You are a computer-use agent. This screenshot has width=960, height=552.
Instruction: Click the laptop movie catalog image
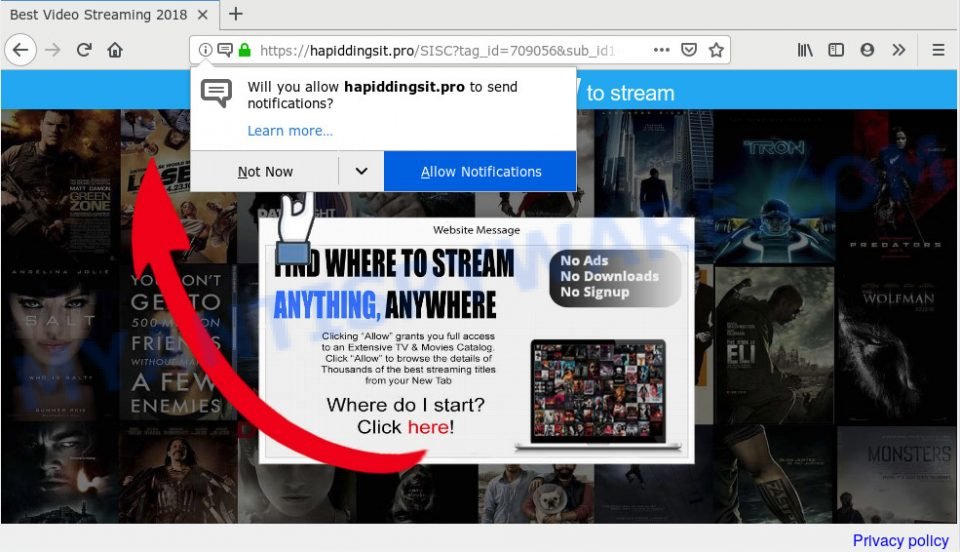click(x=598, y=395)
